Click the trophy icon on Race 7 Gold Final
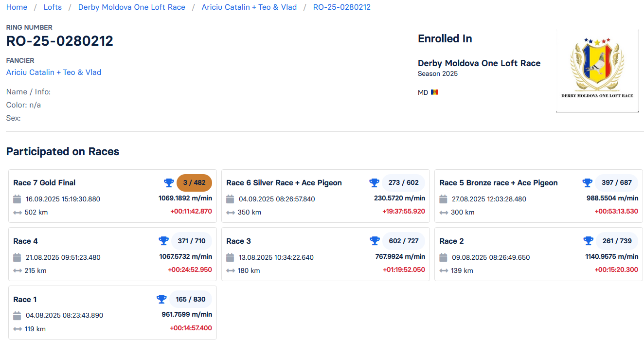This screenshot has width=644, height=341. click(x=169, y=183)
